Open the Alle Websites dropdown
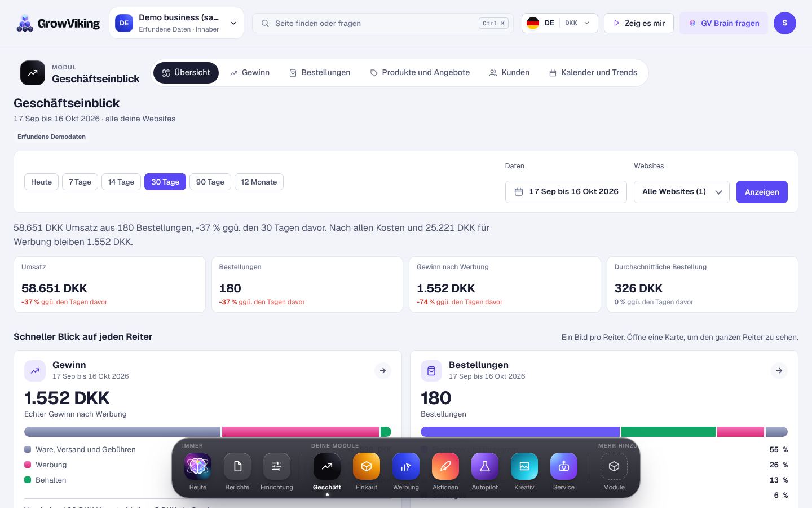This screenshot has width=812, height=508. (x=682, y=192)
